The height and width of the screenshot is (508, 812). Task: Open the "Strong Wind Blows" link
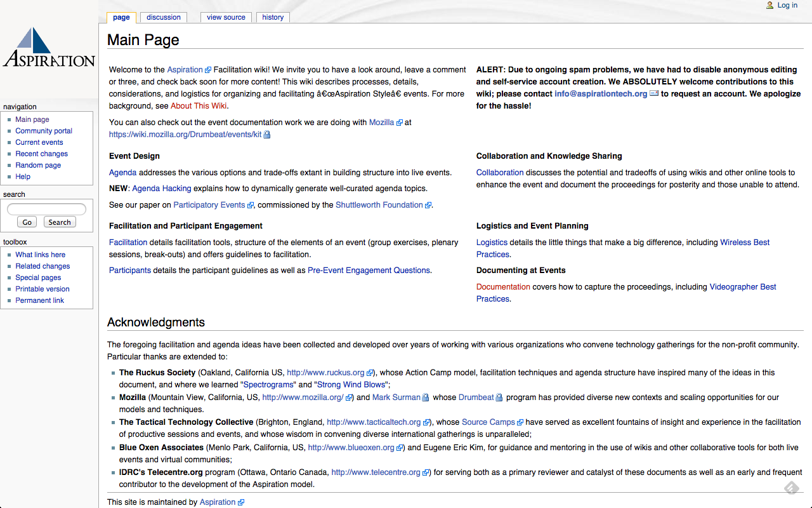[x=351, y=385]
